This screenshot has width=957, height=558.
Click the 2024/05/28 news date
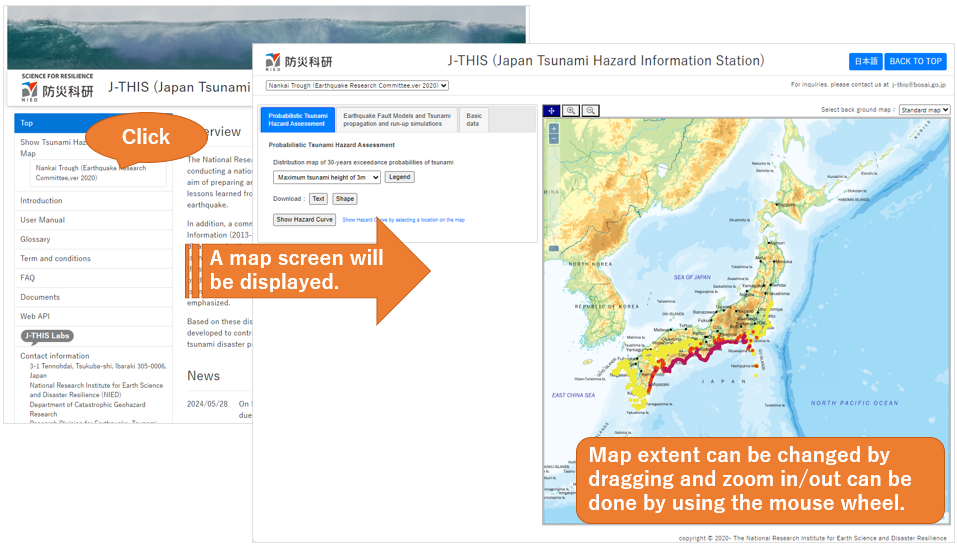click(207, 404)
